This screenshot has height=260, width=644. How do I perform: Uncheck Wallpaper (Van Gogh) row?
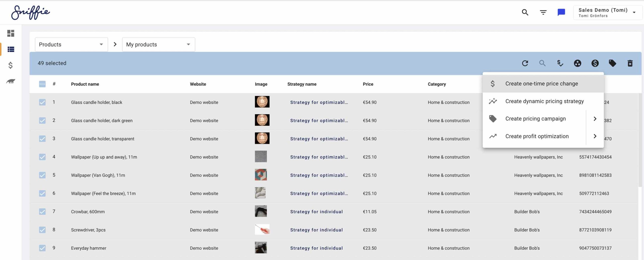(42, 175)
